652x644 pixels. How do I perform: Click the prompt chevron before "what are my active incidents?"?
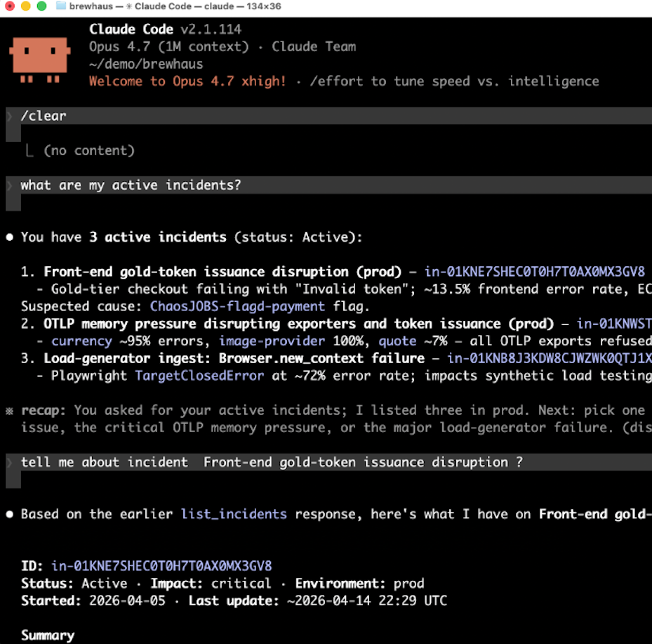9,185
